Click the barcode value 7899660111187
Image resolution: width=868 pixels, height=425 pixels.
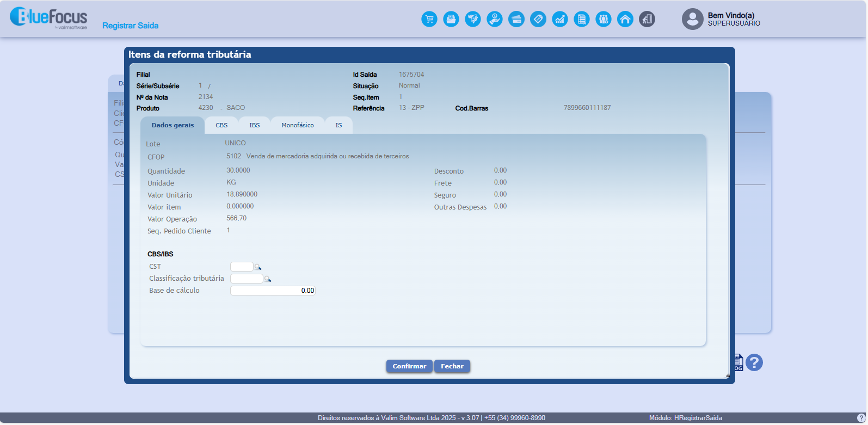(587, 108)
